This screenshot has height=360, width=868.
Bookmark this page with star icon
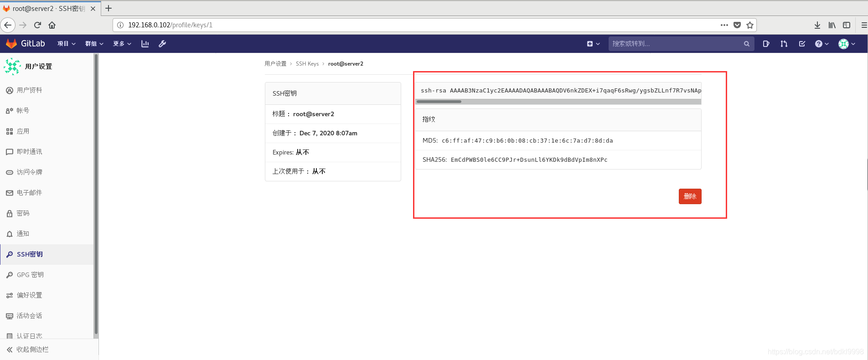(750, 25)
